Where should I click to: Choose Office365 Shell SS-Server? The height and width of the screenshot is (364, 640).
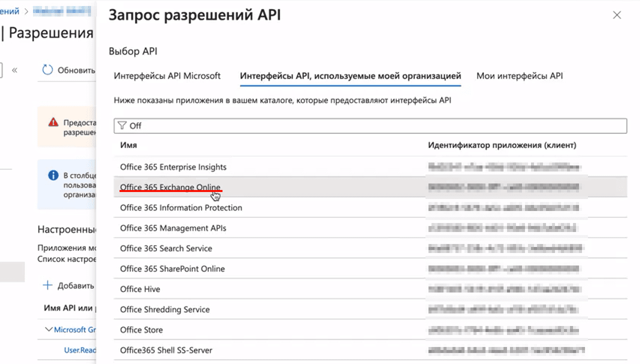[370, 350]
